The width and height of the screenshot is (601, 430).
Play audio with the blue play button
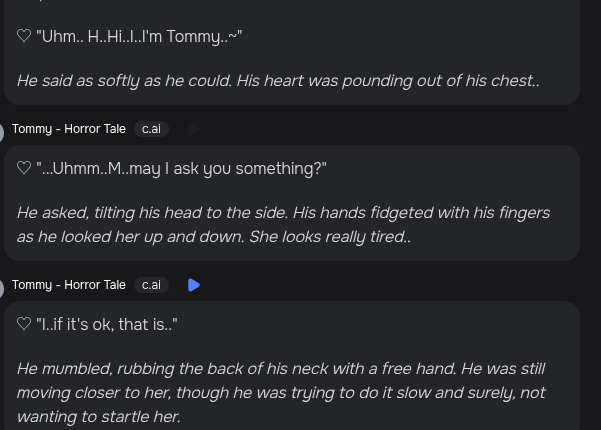194,285
